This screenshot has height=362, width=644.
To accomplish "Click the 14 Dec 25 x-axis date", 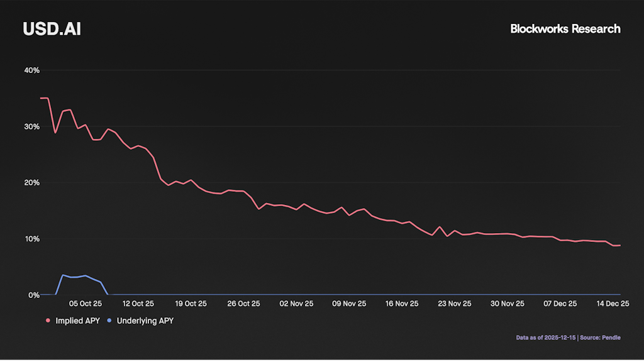I will [613, 304].
